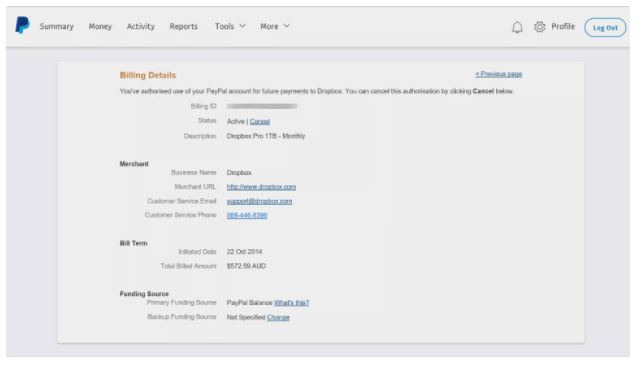
Task: Click the support@dropbox.com email link
Action: (259, 201)
